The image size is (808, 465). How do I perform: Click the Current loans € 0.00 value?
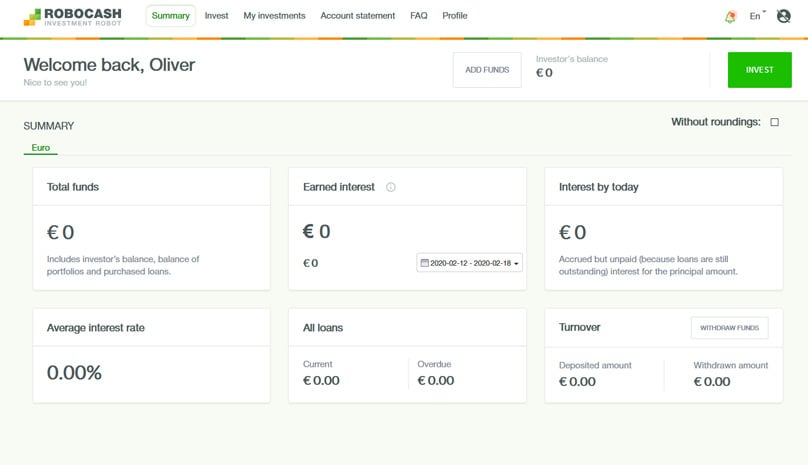click(x=321, y=381)
